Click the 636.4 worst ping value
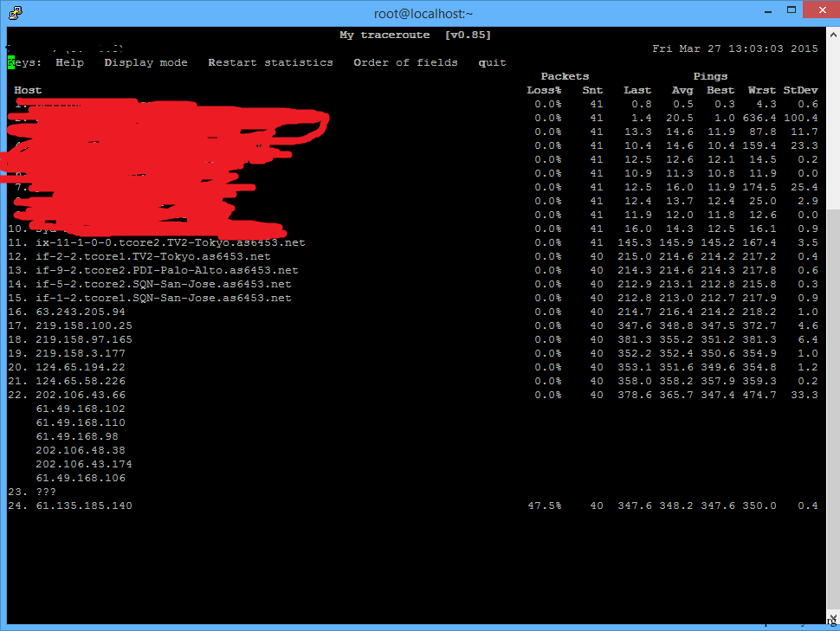Screen dimensions: 840x631 (759, 118)
